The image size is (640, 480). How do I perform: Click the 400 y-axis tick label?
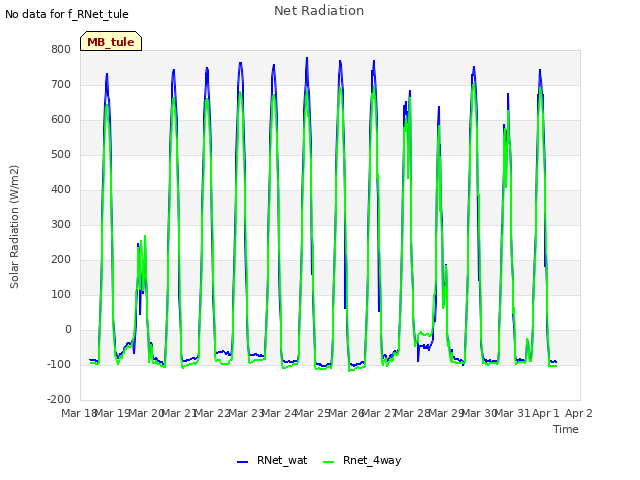(x=61, y=190)
